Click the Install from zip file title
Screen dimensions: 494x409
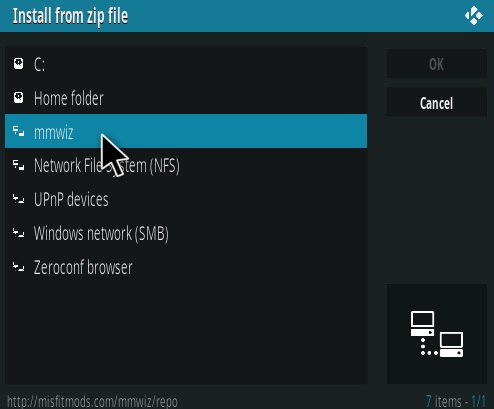pyautogui.click(x=70, y=16)
